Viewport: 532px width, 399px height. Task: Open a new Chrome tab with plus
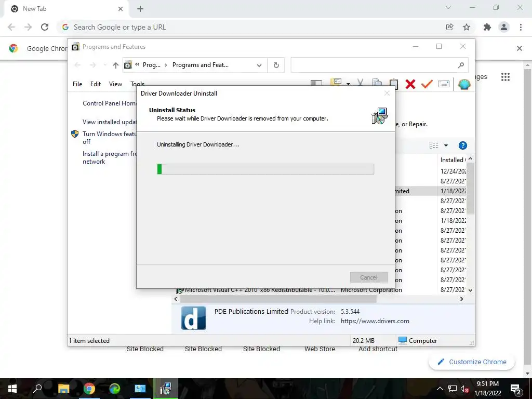pos(140,9)
